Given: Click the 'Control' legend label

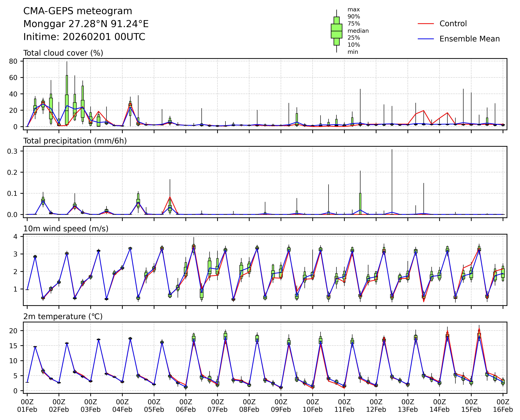Looking at the screenshot, I should click(453, 24).
